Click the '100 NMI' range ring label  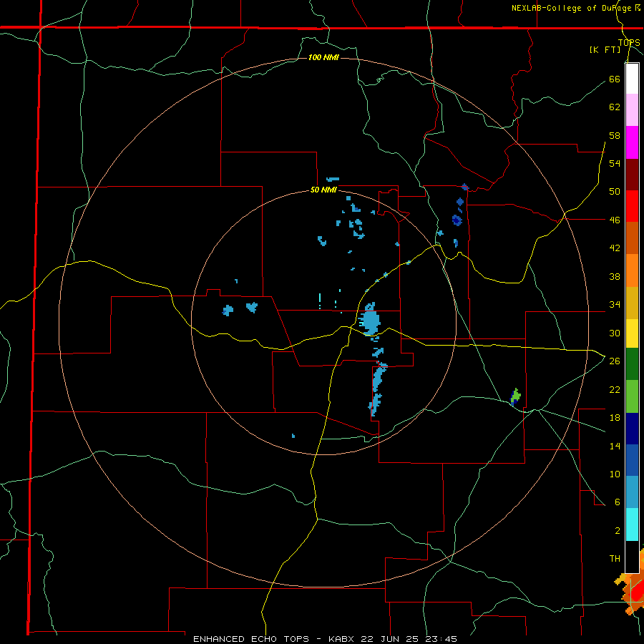[x=323, y=57]
